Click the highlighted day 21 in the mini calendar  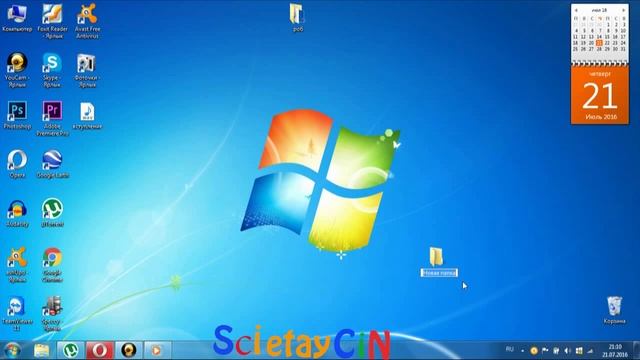pos(599,43)
